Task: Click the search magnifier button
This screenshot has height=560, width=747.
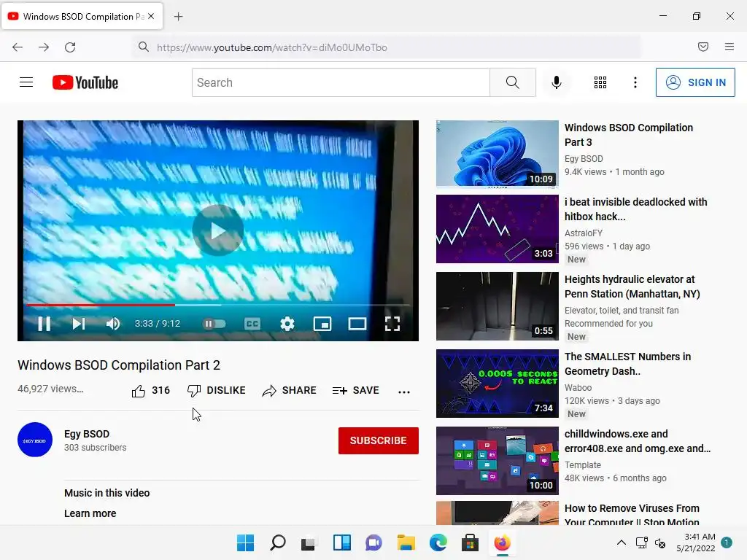Action: tap(513, 82)
